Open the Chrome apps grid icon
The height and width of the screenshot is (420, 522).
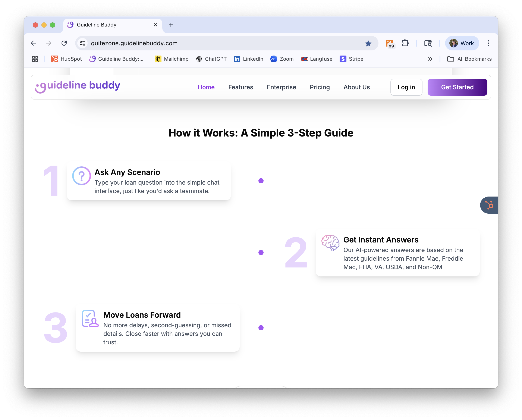[x=35, y=59]
